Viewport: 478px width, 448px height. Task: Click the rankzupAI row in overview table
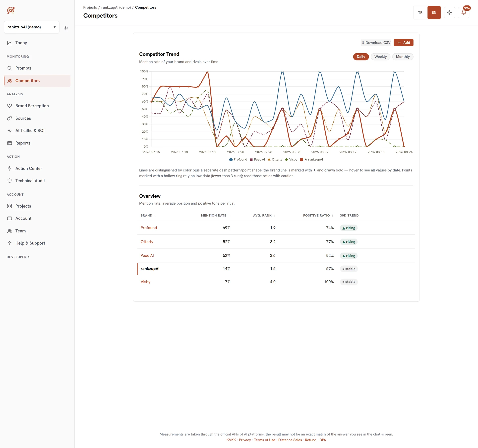[276, 269]
